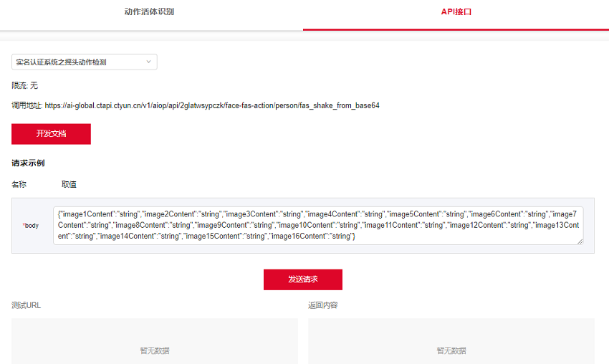The height and width of the screenshot is (364, 609).
Task: Click the *body parameter label
Action: tap(31, 225)
